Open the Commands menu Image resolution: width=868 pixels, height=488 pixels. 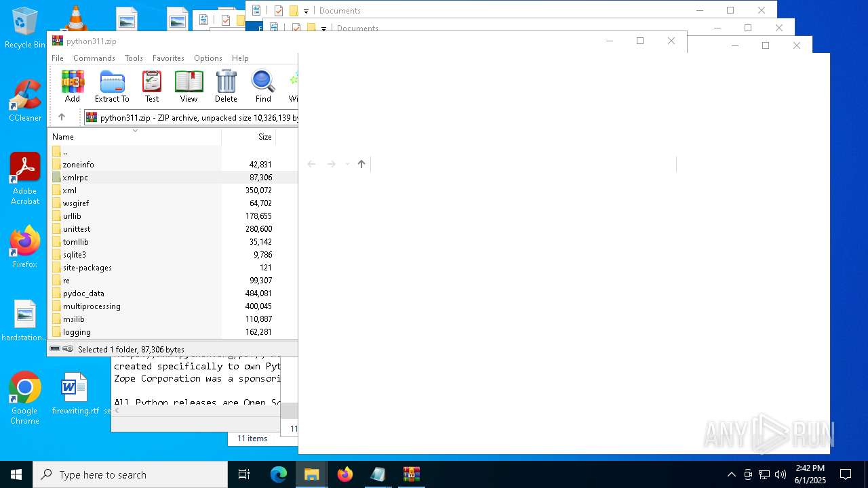click(x=94, y=58)
